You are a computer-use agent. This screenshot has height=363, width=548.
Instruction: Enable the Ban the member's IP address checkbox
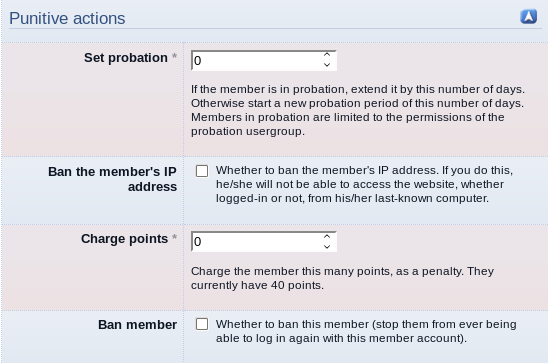coord(202,171)
